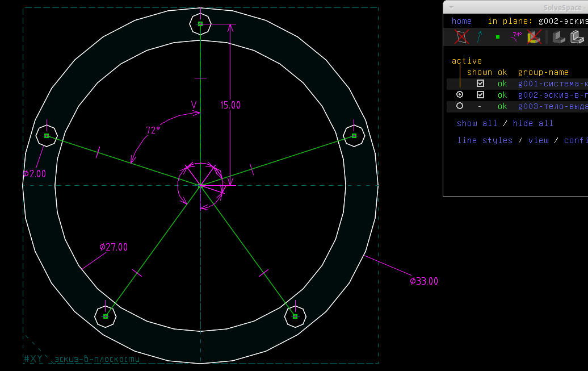Open g002-эскиз group link

[x=553, y=95]
